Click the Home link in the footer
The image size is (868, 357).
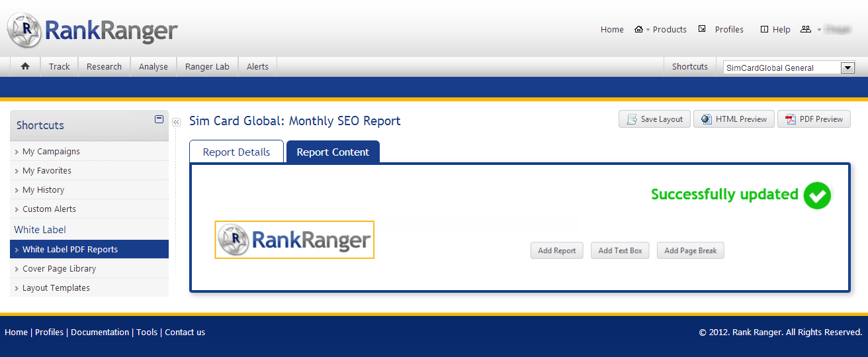coord(16,332)
